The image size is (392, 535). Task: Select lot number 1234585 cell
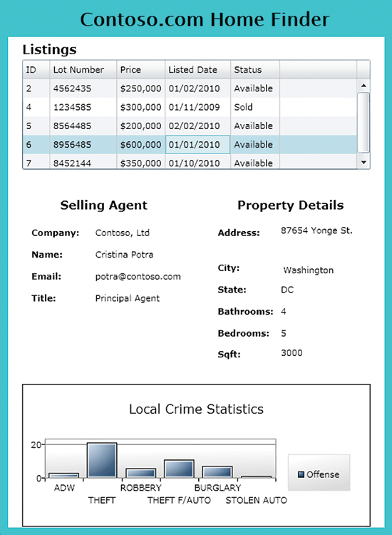(83, 107)
